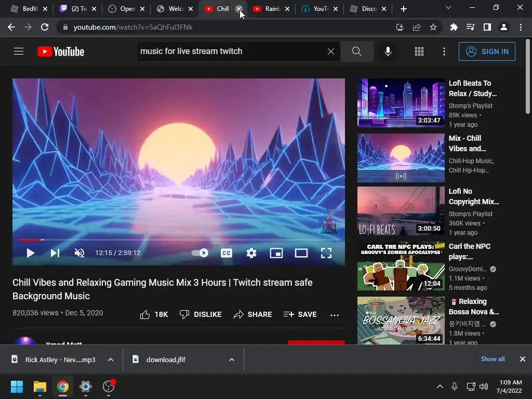This screenshot has height=399, width=532.
Task: Open the YouTube hamburger guide menu
Action: coord(19,51)
